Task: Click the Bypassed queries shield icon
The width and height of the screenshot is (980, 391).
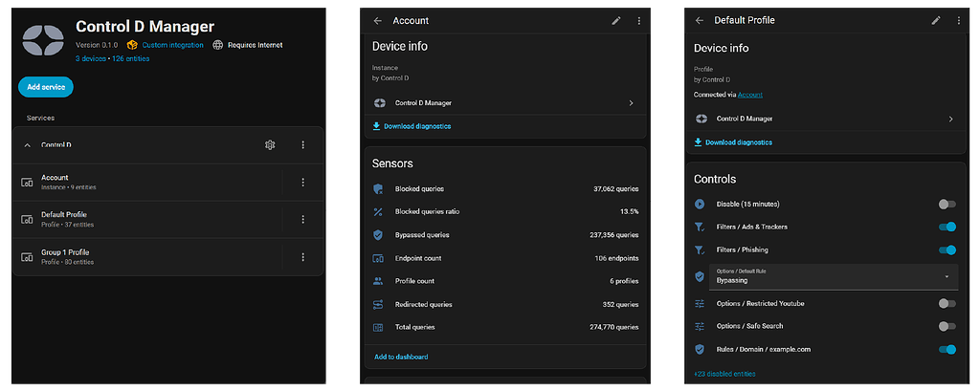Action: coord(378,235)
